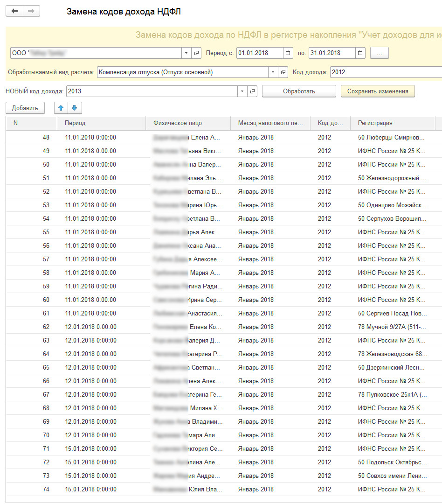442x504 pixels.
Task: Select registration cell 78 Железноводская 68
Action: (x=393, y=354)
